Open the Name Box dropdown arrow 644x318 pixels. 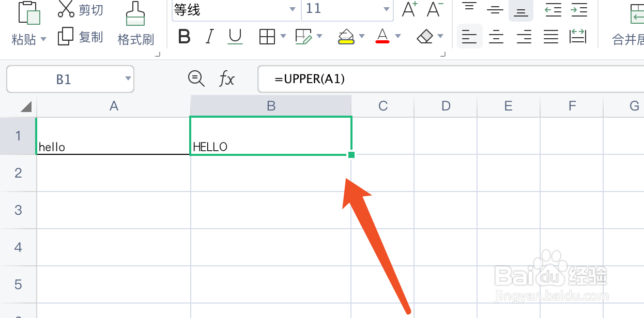(x=128, y=78)
